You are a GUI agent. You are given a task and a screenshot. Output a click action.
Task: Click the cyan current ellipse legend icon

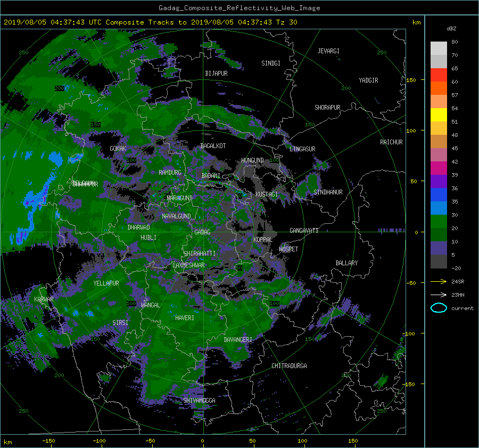(439, 308)
